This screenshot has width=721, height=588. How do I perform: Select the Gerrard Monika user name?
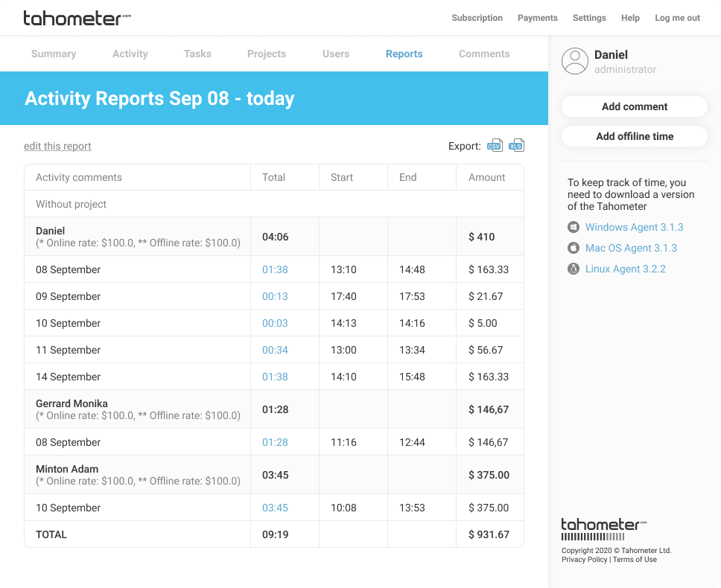tap(72, 404)
